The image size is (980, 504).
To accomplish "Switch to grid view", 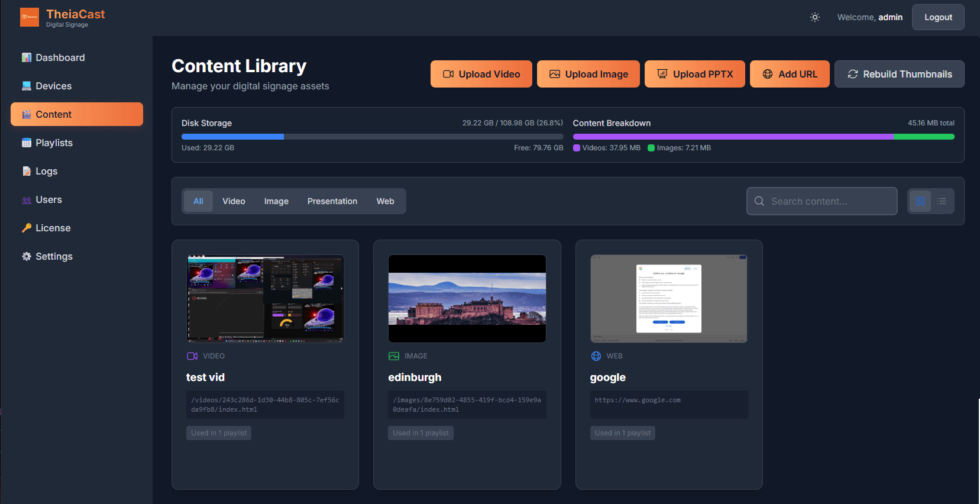I will (920, 201).
